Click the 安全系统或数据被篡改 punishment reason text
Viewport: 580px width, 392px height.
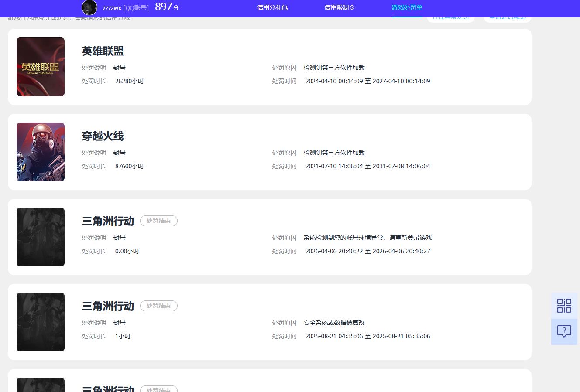tap(334, 323)
